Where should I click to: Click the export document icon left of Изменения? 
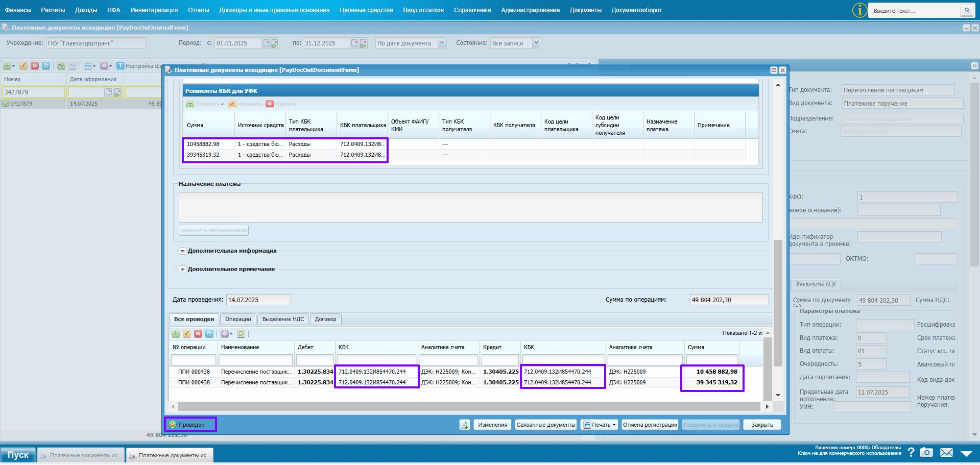click(x=464, y=425)
